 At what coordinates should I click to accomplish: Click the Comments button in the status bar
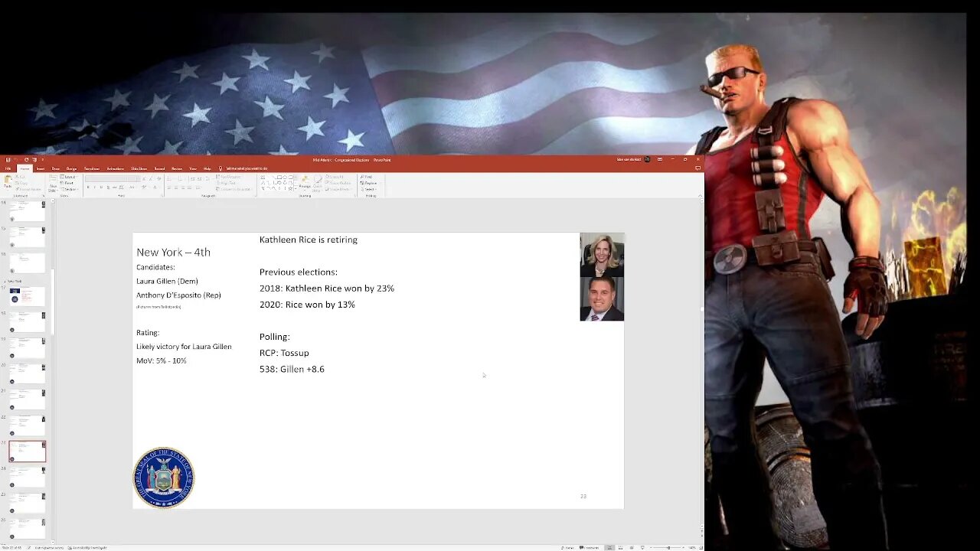click(590, 548)
